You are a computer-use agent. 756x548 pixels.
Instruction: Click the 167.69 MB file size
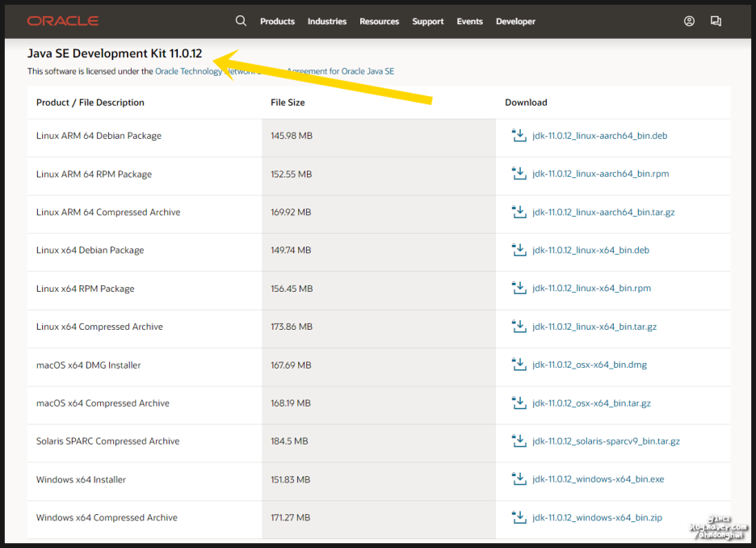pos(291,365)
